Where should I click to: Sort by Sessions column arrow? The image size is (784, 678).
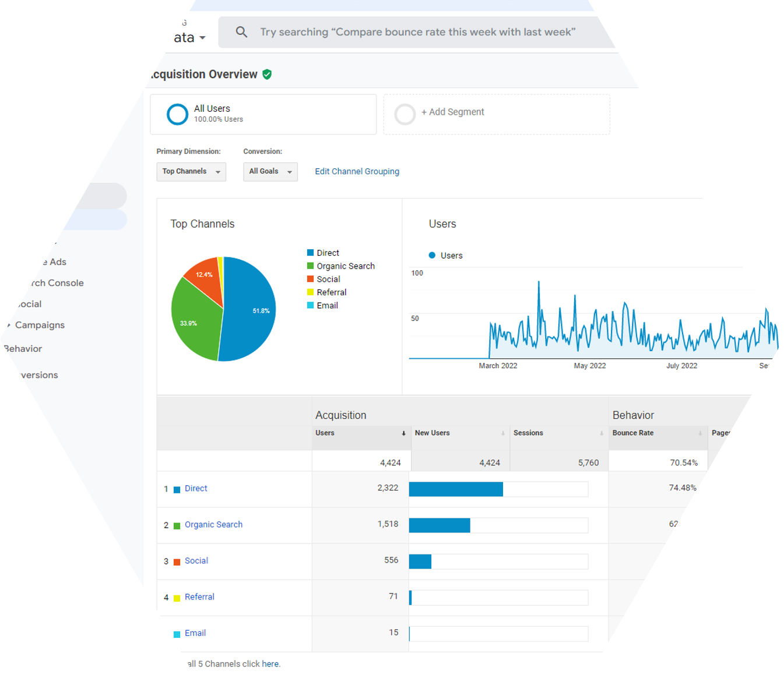click(x=602, y=433)
